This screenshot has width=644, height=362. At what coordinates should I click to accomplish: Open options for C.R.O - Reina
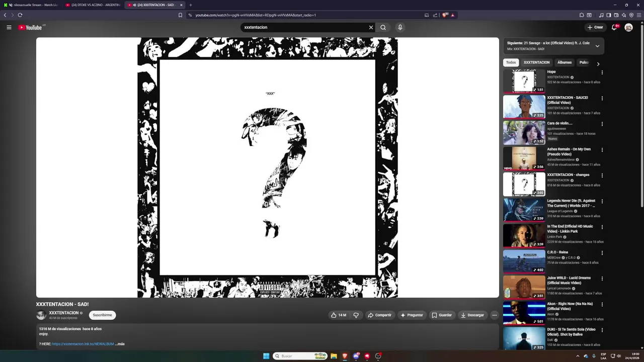click(602, 252)
